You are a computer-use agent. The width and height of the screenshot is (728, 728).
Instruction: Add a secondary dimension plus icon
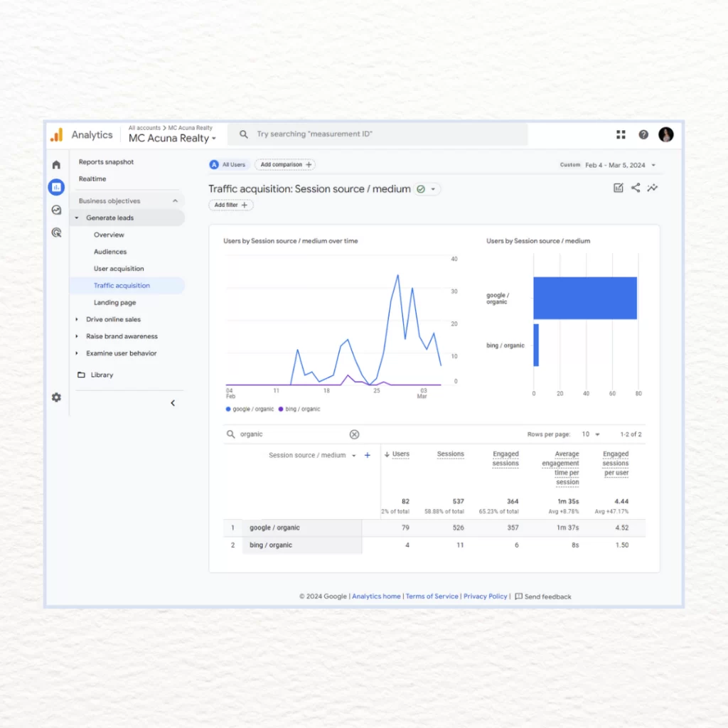coord(368,456)
